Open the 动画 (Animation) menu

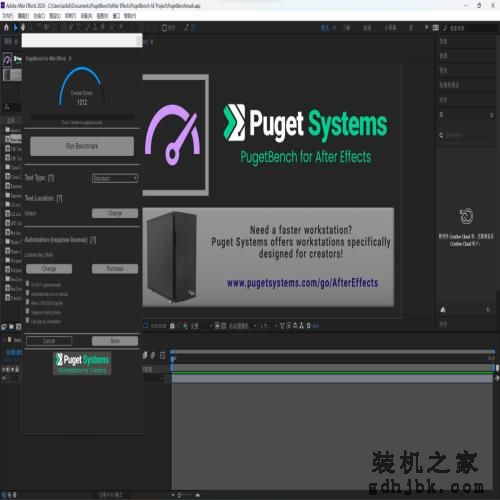click(86, 16)
